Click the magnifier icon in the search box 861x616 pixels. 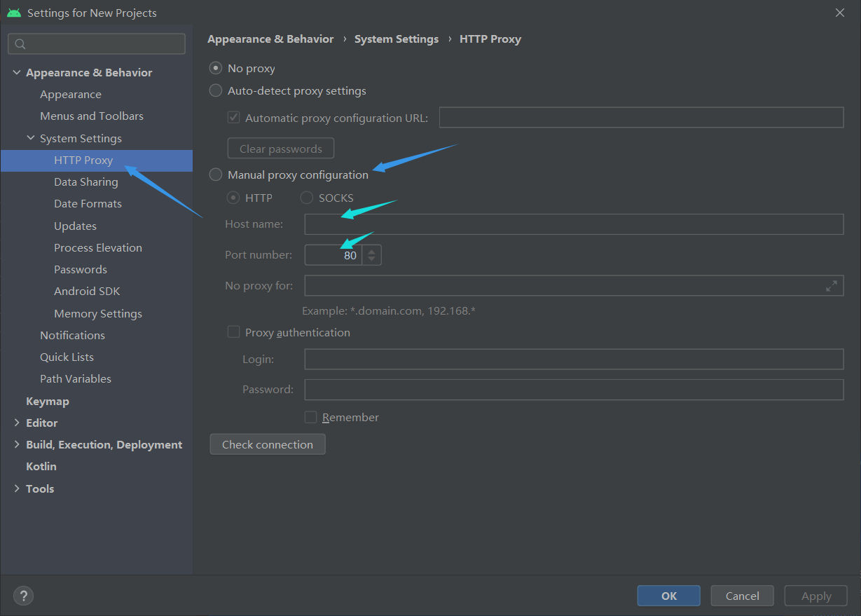[x=19, y=43]
